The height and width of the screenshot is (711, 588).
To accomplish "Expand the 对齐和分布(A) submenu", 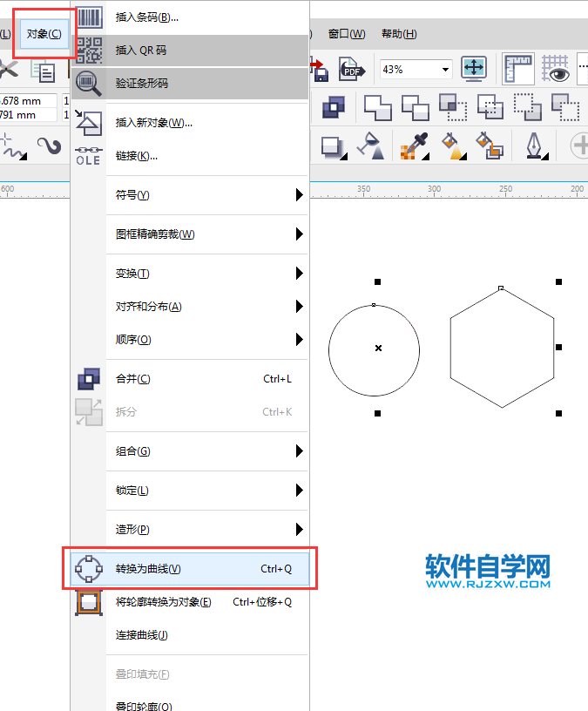I will [x=190, y=307].
